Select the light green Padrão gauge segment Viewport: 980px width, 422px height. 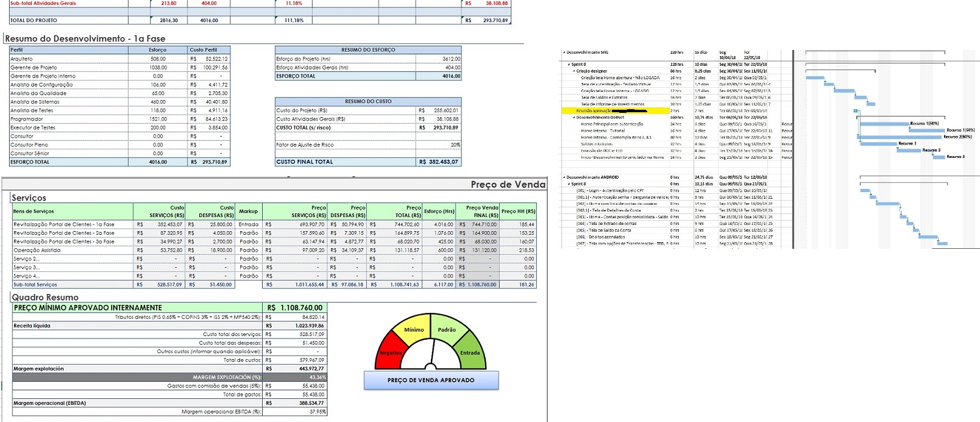[x=447, y=329]
